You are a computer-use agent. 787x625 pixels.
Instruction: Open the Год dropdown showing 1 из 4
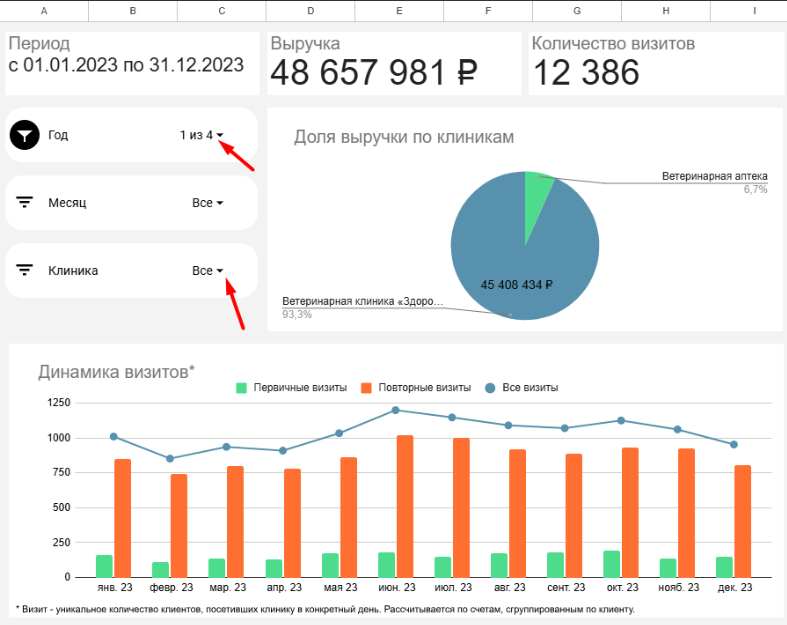pyautogui.click(x=202, y=135)
